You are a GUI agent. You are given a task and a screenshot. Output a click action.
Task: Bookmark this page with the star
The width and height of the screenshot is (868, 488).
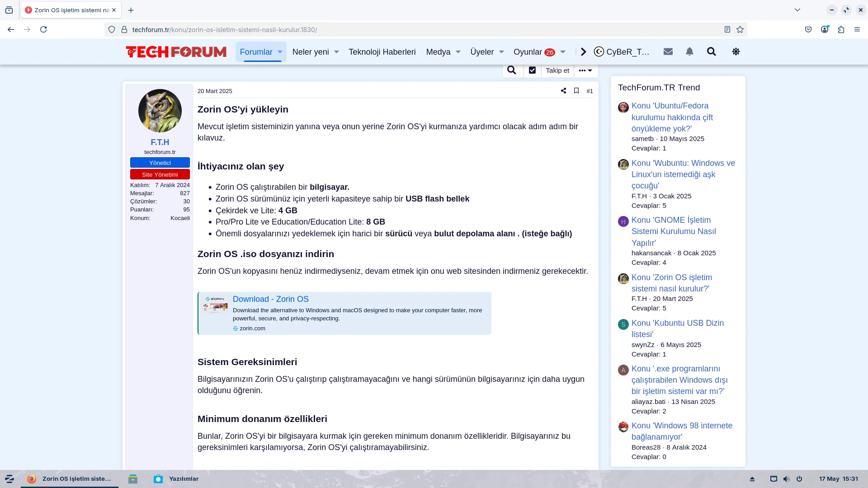coord(740,29)
